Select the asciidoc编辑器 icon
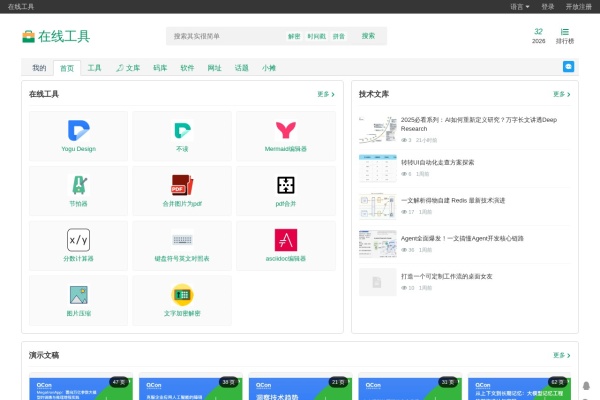The image size is (600, 400). tap(286, 240)
